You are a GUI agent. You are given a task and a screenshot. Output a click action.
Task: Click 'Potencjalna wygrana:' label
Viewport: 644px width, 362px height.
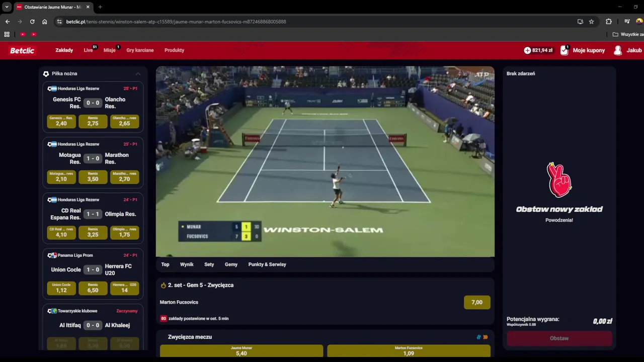click(533, 319)
